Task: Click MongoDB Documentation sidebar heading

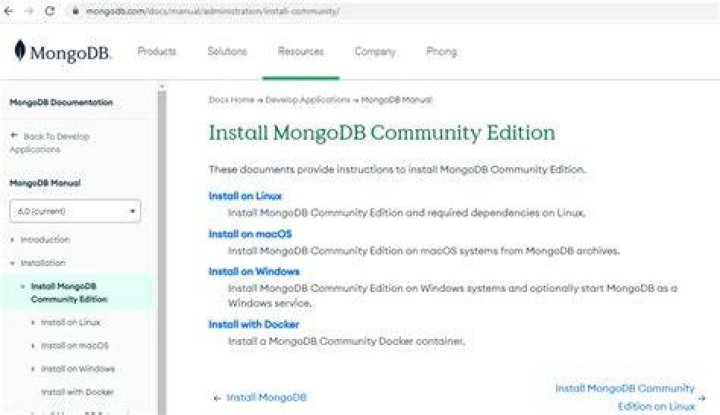Action: 61,102
